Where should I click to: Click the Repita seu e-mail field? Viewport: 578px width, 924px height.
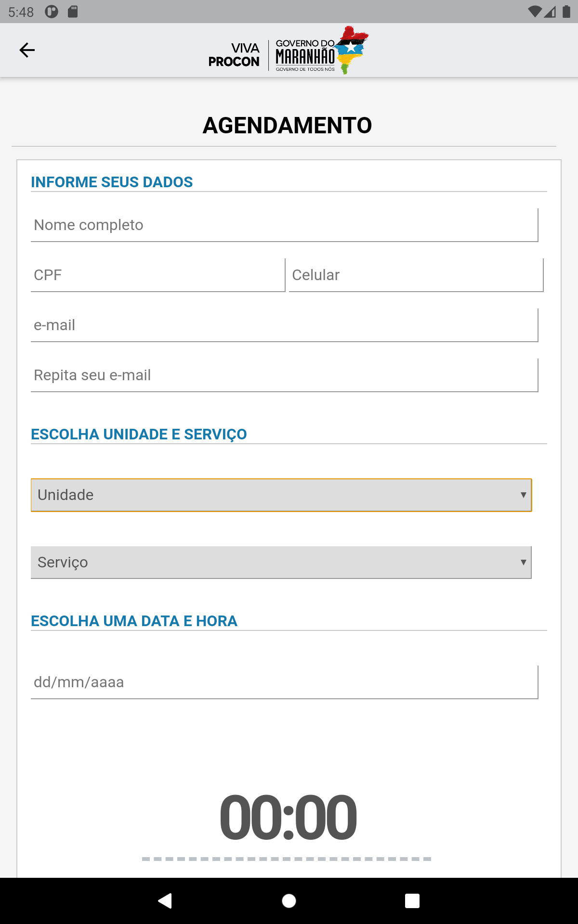[284, 375]
